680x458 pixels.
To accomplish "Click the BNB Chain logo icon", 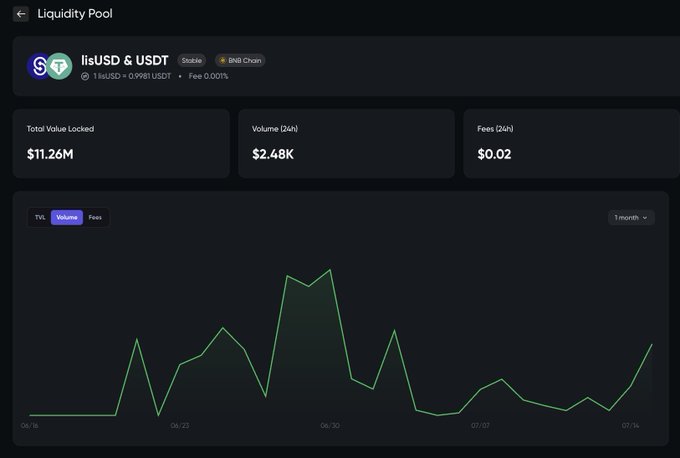I will coord(222,60).
